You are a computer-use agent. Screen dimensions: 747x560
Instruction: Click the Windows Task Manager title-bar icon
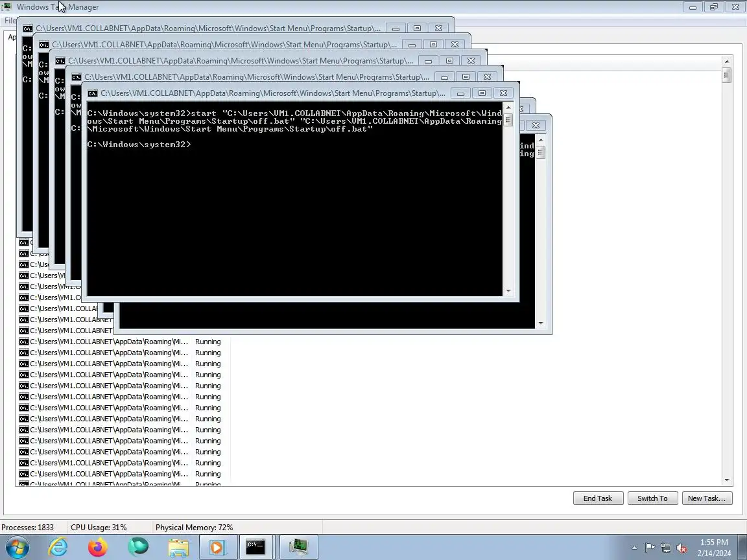coord(6,6)
